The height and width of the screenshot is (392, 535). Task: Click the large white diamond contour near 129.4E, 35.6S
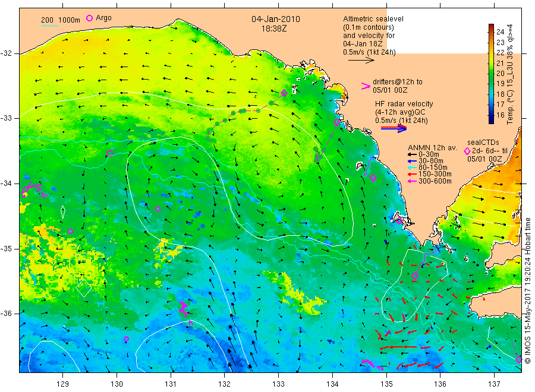[84, 288]
